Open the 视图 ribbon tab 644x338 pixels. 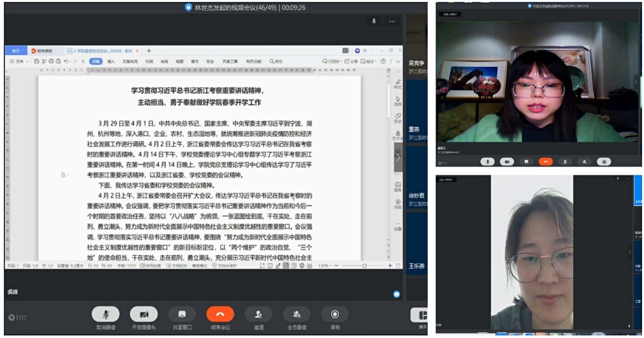coord(179,61)
